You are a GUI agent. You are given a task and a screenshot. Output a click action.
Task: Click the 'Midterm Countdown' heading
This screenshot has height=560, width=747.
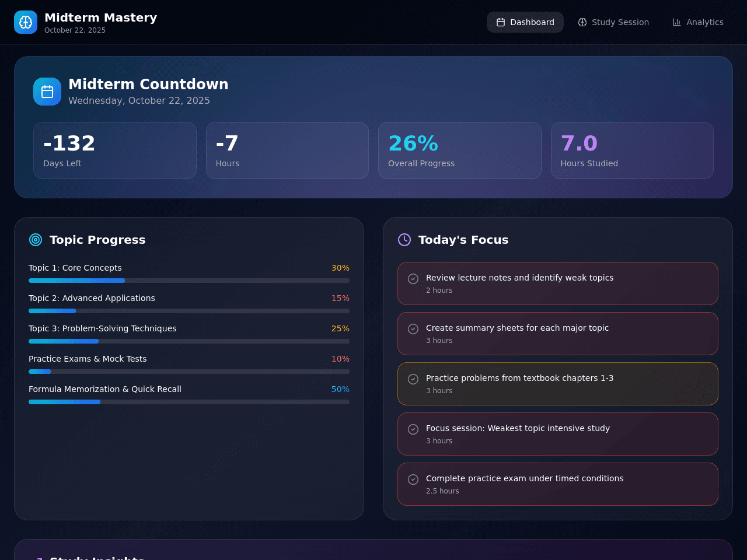[148, 84]
